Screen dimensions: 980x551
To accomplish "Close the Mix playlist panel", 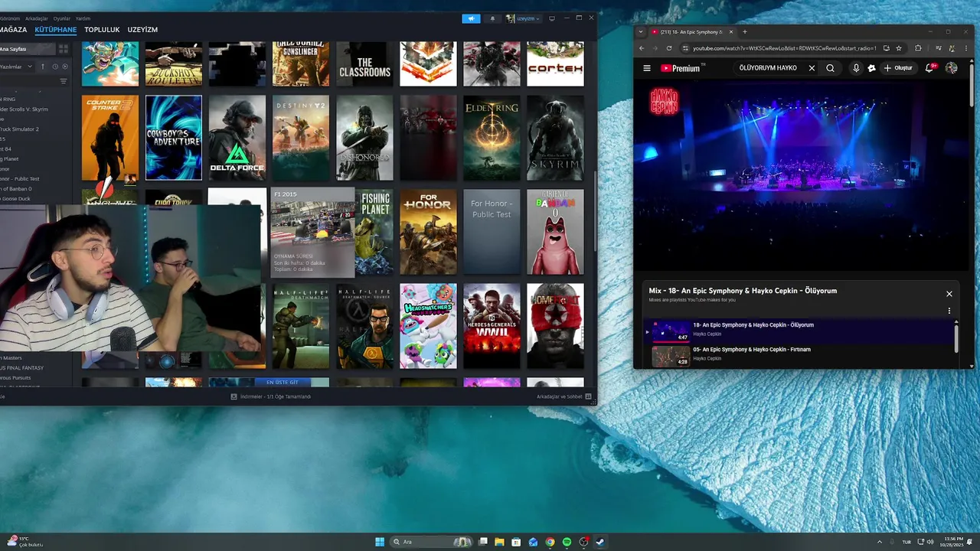I will click(x=949, y=294).
